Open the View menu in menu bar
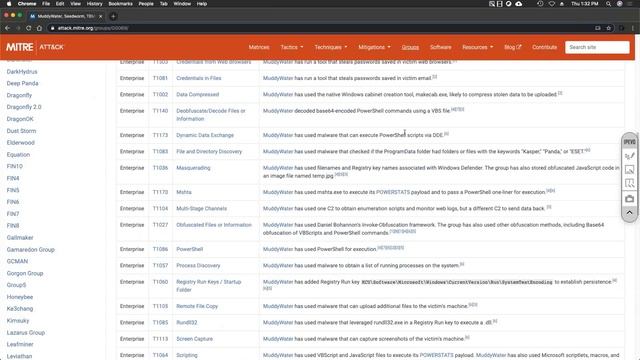 coord(75,4)
